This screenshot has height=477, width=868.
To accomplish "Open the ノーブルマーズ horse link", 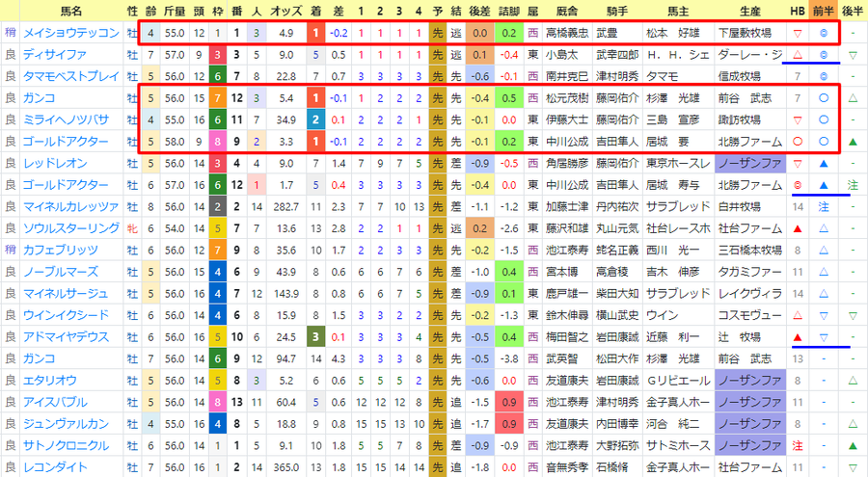I will (x=61, y=273).
